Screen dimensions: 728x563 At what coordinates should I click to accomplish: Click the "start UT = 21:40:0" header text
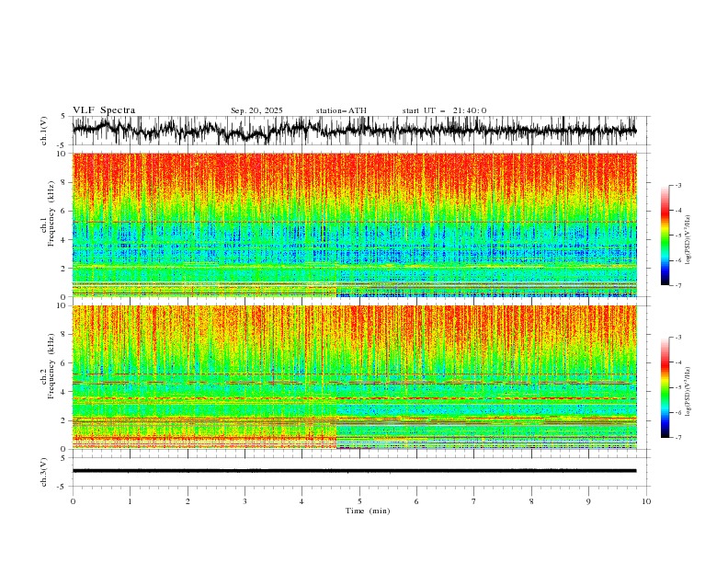click(444, 110)
